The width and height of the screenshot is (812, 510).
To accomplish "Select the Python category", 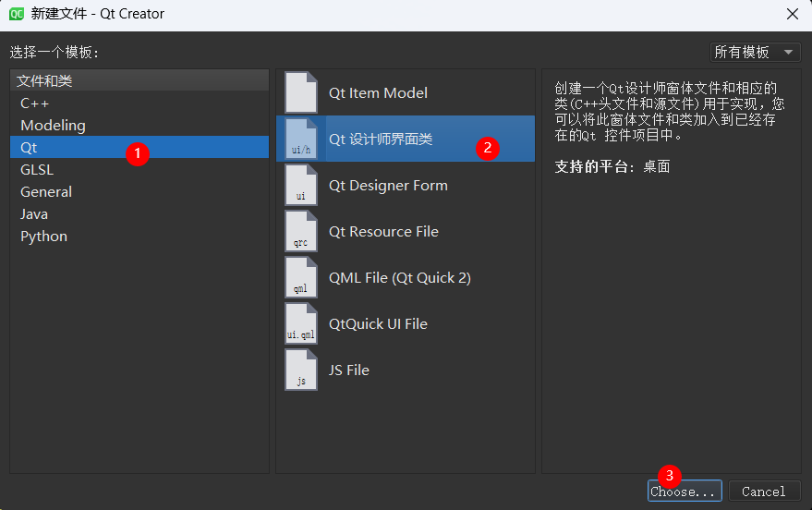I will (x=43, y=237).
